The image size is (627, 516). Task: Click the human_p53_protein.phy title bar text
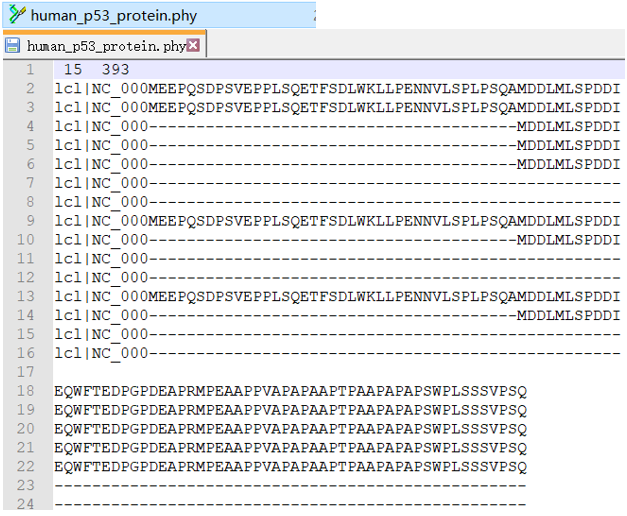pos(114,16)
